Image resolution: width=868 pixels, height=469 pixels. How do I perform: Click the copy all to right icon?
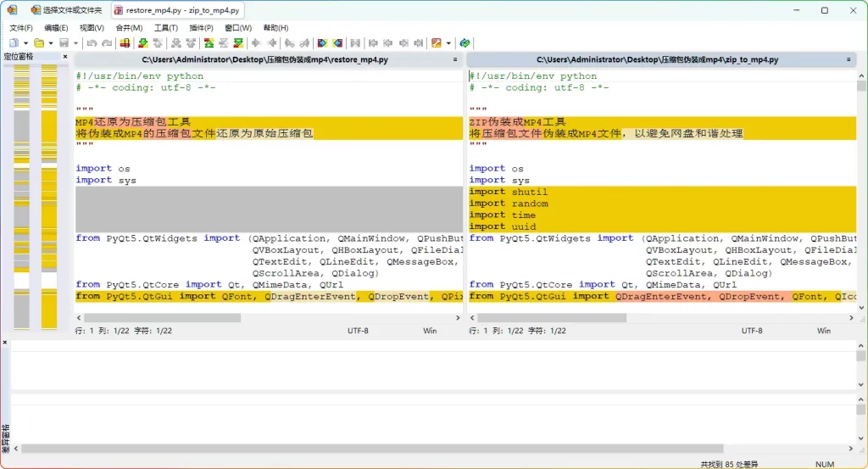pos(322,43)
